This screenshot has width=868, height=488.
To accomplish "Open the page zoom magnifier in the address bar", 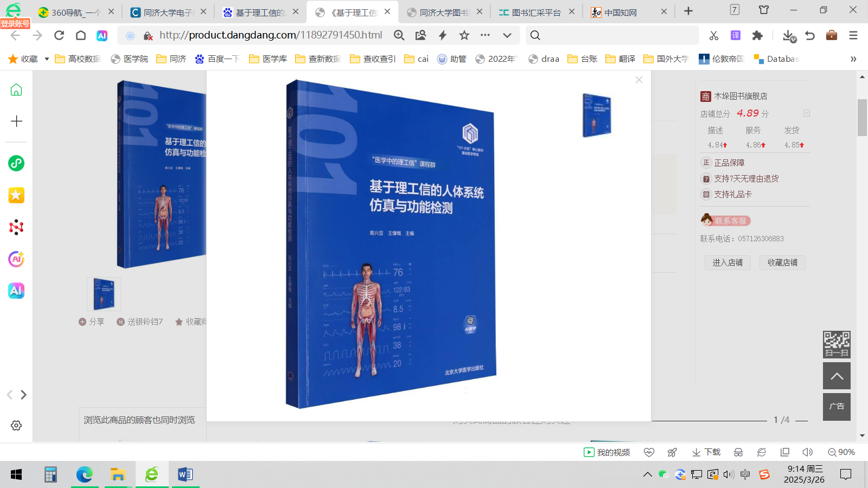I will point(399,35).
